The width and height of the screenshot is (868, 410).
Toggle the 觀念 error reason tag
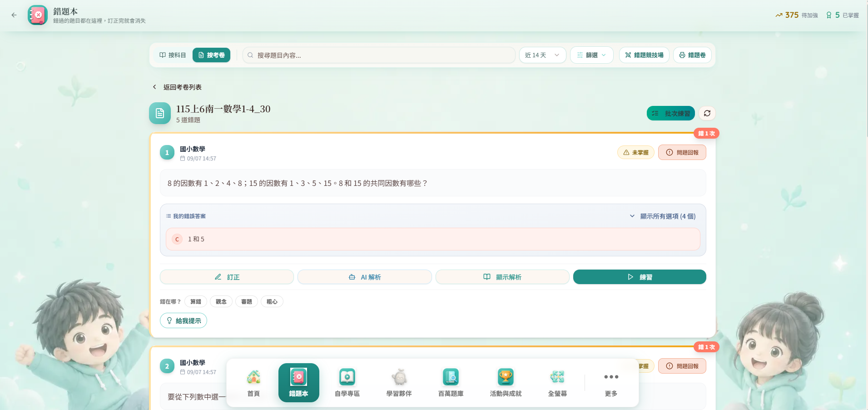click(x=221, y=301)
